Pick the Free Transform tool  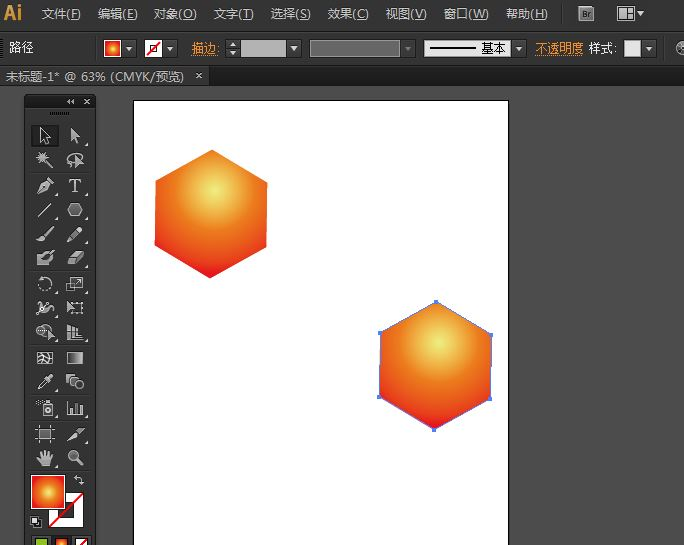tap(75, 308)
